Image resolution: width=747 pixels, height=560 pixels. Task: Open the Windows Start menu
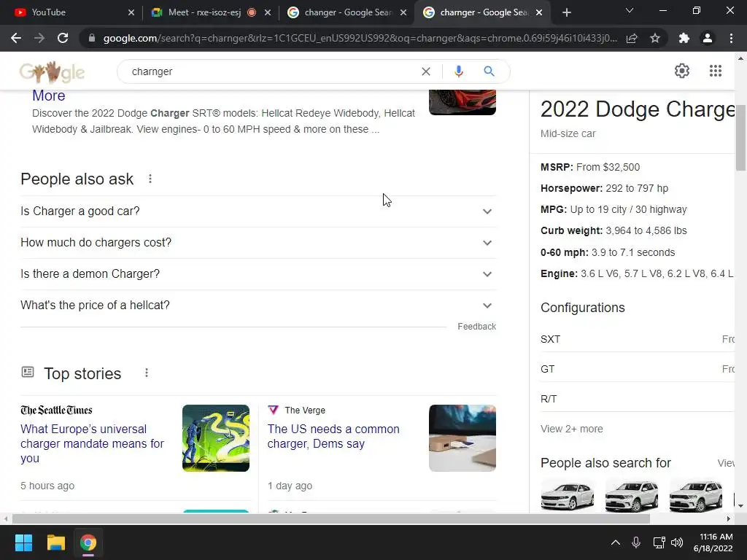(x=23, y=542)
